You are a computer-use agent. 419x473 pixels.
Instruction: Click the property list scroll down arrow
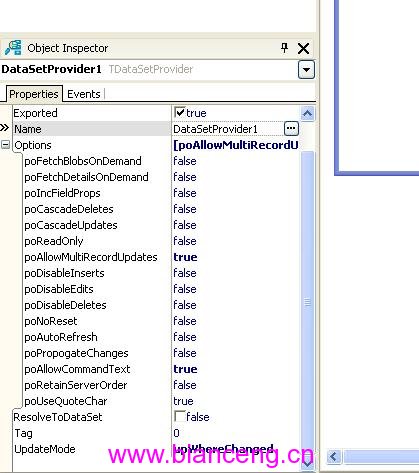307,462
